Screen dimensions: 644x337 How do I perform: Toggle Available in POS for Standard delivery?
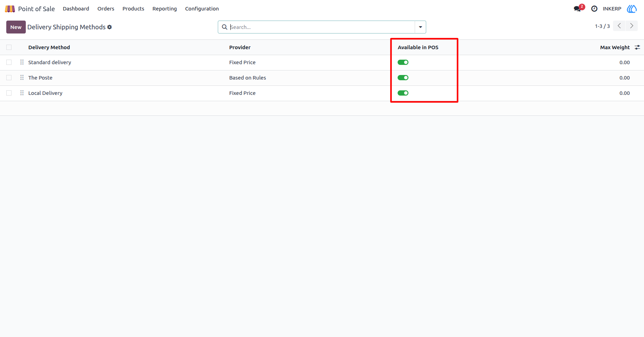click(x=403, y=62)
